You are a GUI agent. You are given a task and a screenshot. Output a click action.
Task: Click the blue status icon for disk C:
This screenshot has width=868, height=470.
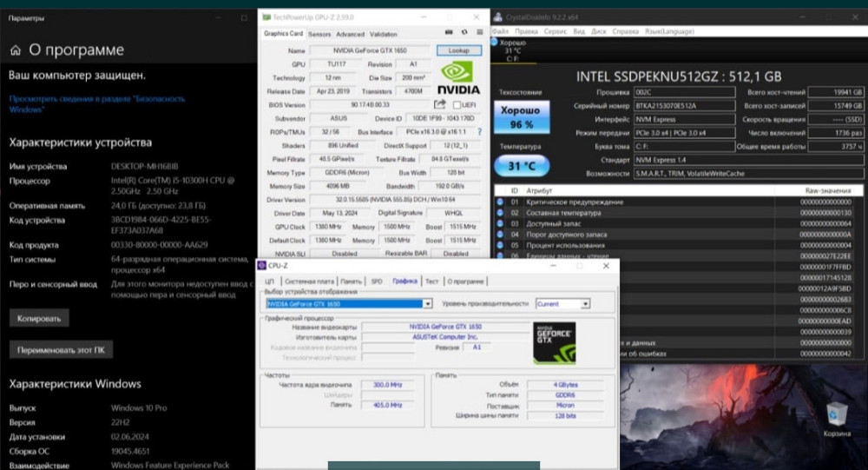click(x=495, y=41)
